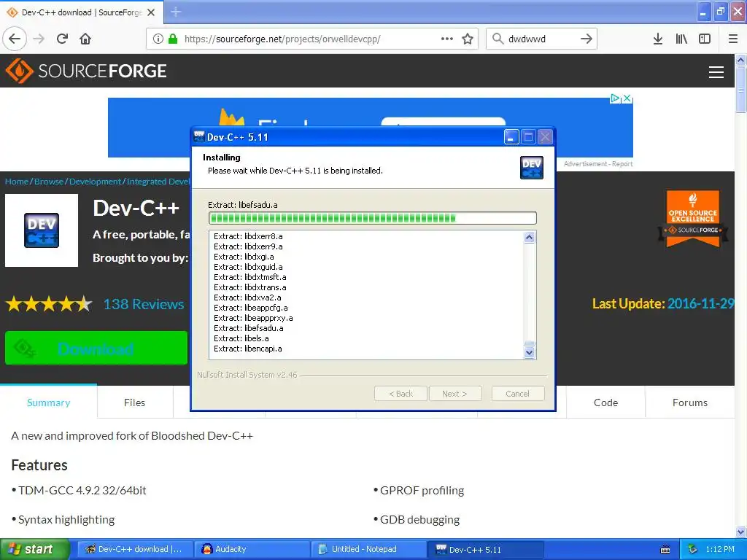Open SourceForge site hamburger menu

[716, 72]
